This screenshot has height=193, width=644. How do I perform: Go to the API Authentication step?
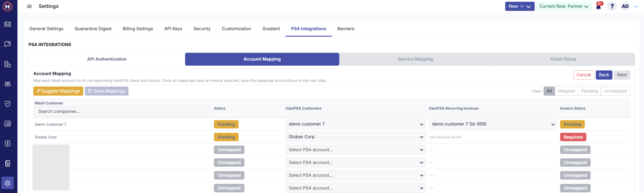[x=107, y=59]
